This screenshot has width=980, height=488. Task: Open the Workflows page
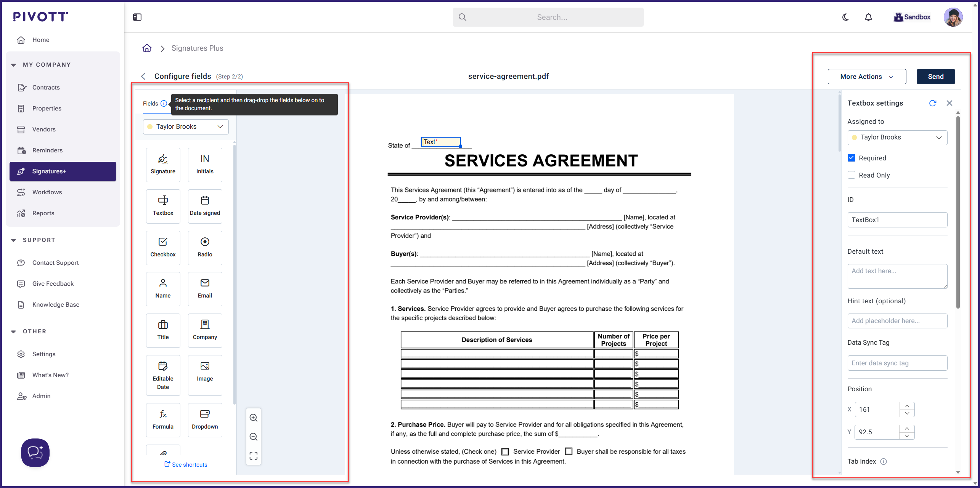pos(63,192)
